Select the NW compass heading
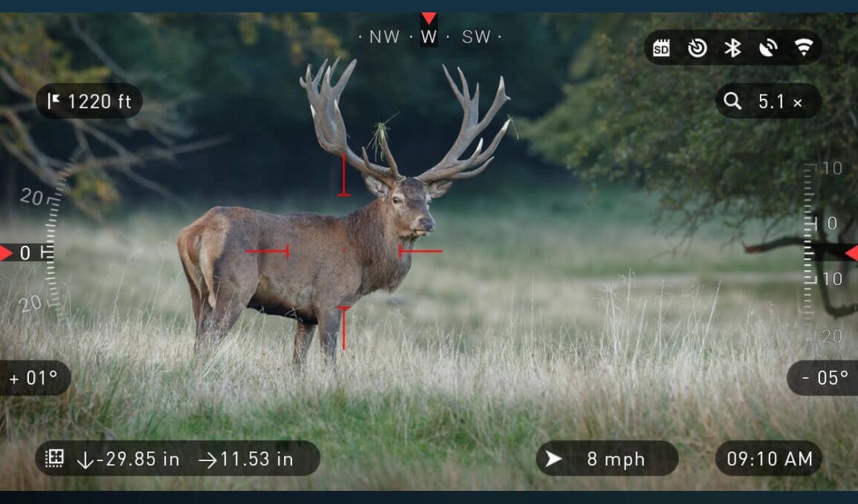Viewport: 858px width, 504px height. (384, 37)
